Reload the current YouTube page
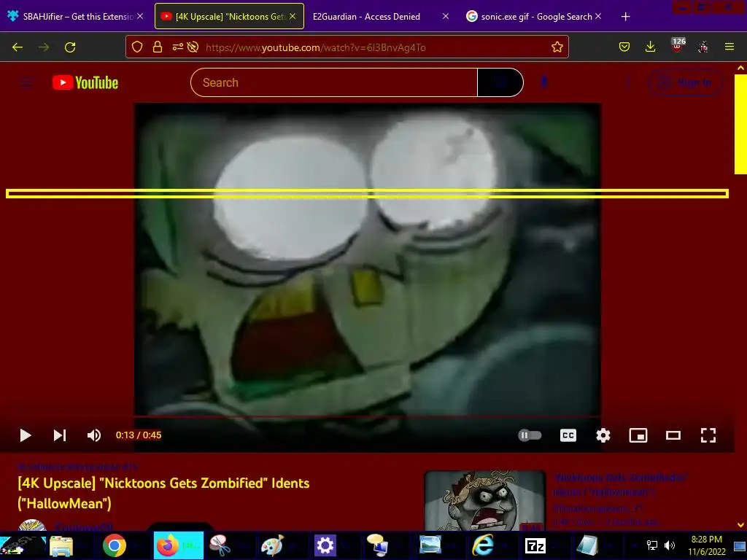Viewport: 747px width, 560px height. click(70, 47)
